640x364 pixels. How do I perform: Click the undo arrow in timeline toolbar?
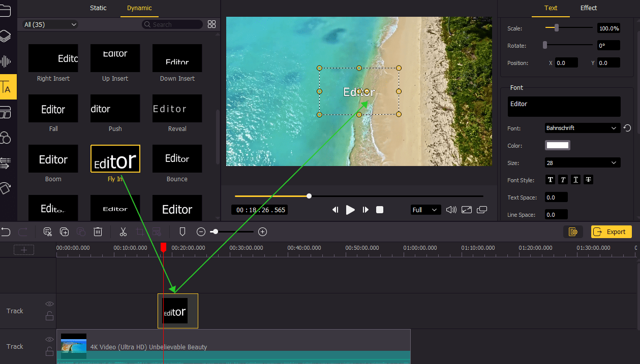6,232
